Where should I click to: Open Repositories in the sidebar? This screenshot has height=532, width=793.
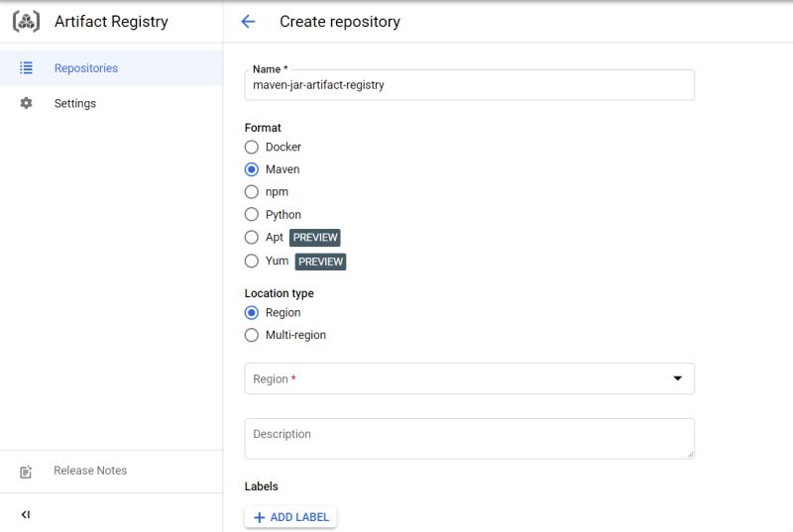111,67
